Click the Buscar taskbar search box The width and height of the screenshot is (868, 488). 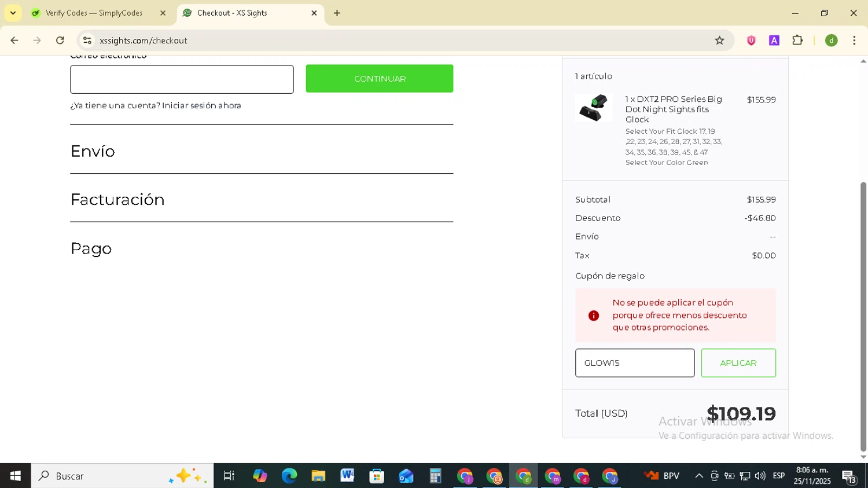(x=122, y=476)
